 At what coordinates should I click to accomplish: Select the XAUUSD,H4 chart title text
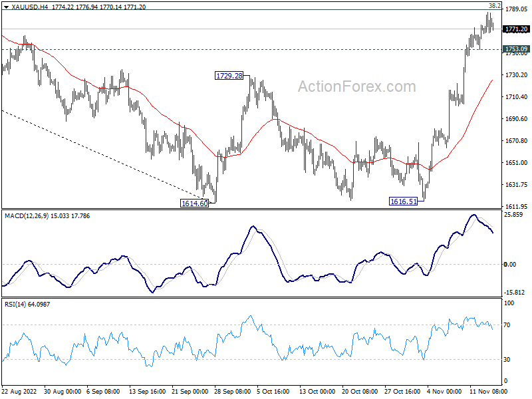pos(29,7)
